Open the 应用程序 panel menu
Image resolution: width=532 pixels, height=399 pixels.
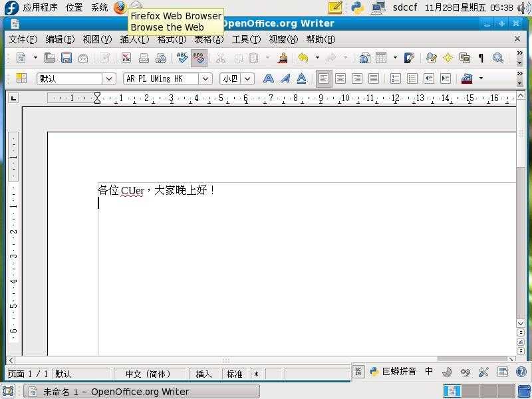tap(40, 7)
